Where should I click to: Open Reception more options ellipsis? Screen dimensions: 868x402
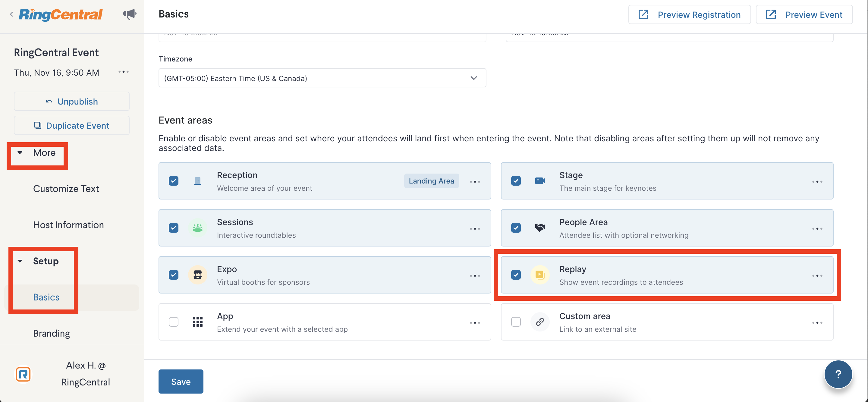[x=475, y=182]
